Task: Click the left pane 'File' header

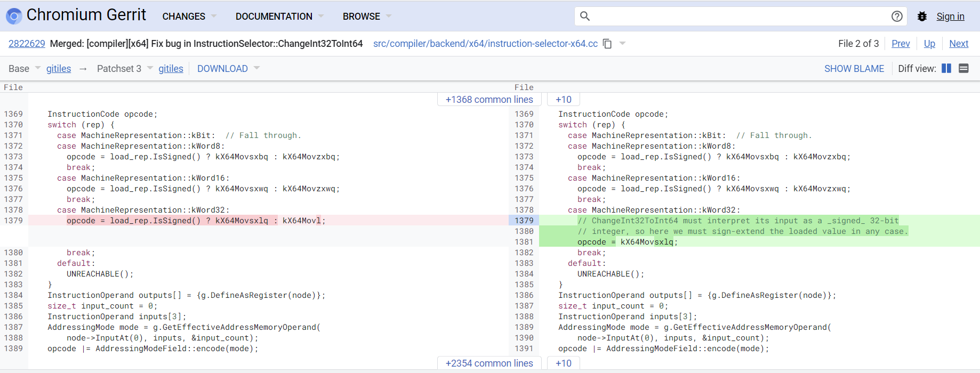Action: 13,87
